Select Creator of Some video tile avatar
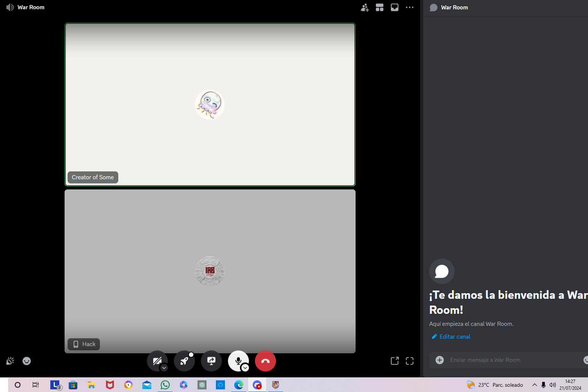 tap(210, 104)
